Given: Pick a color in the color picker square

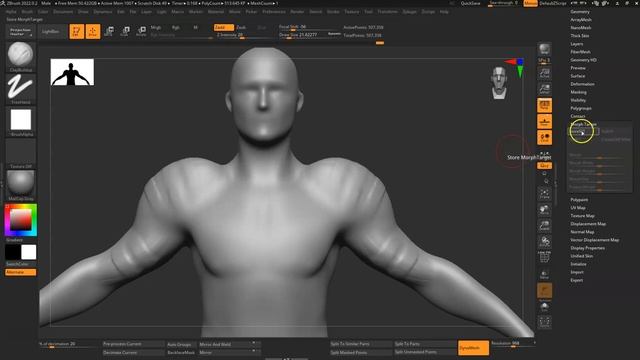Looking at the screenshot, I should coord(21,220).
